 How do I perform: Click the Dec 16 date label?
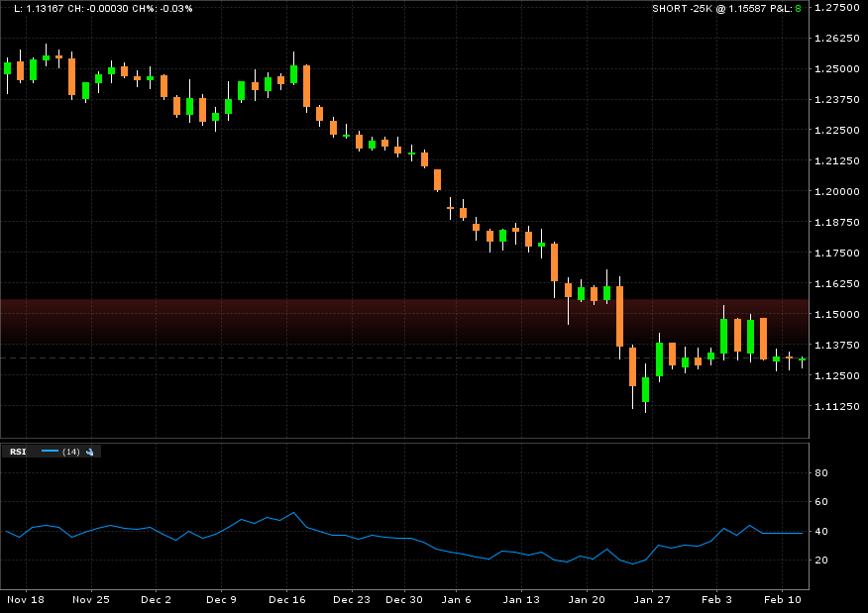point(286,600)
